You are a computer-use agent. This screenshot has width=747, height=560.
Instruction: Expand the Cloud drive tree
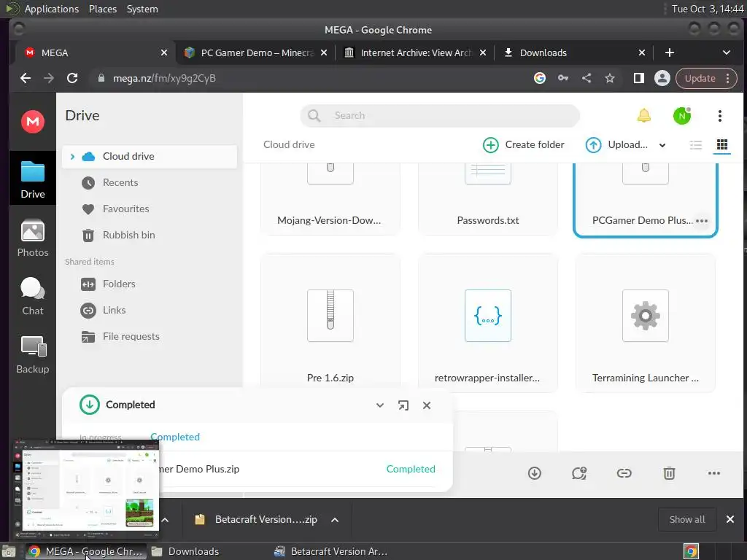point(72,156)
